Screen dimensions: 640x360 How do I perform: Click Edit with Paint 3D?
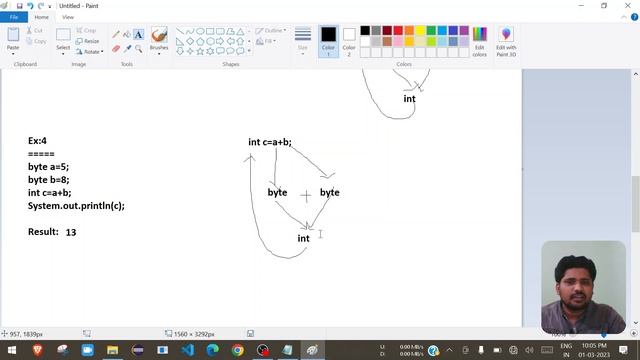506,42
